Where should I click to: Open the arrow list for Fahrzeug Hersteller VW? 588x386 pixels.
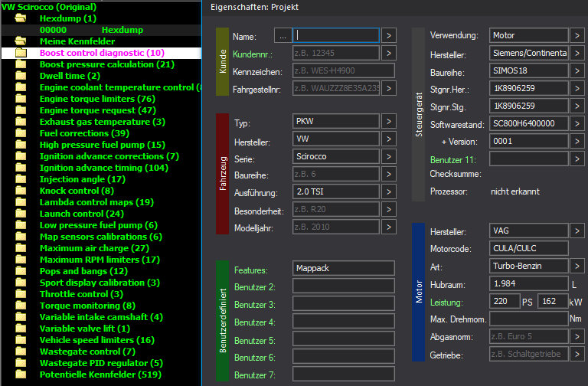(x=389, y=139)
